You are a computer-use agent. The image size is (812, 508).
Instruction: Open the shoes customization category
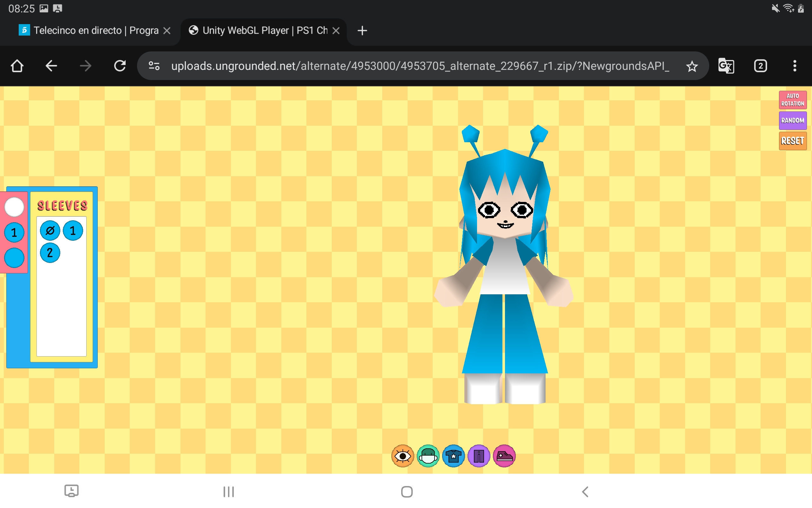pyautogui.click(x=504, y=456)
